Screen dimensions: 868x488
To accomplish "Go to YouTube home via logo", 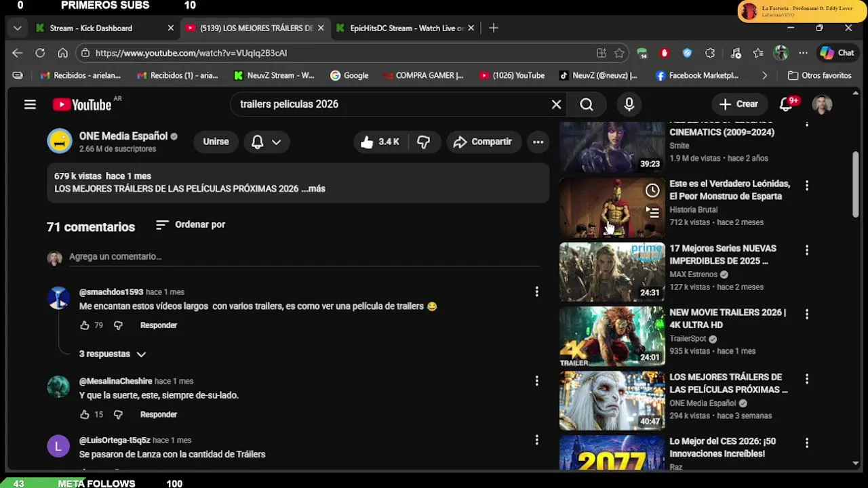I will (82, 104).
